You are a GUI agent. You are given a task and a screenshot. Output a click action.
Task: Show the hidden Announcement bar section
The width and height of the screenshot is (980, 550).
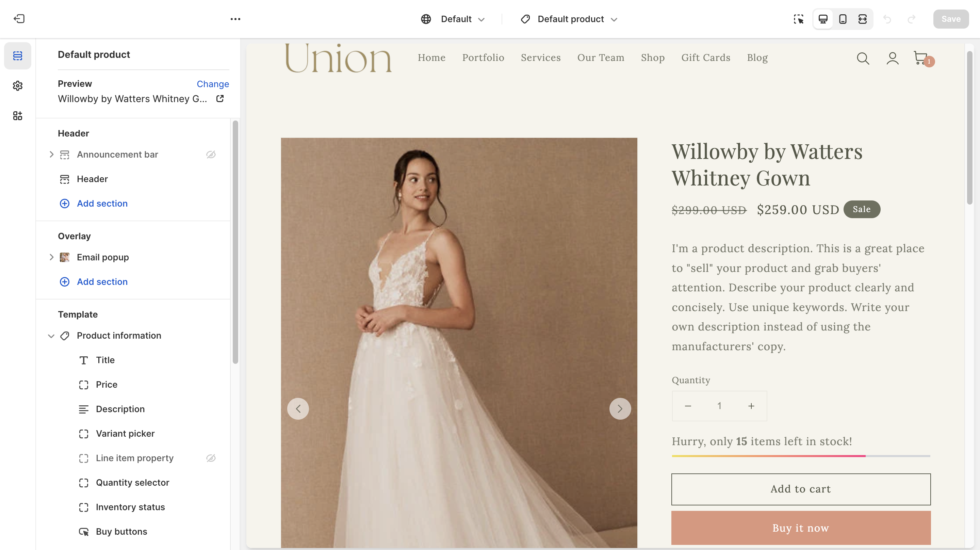pyautogui.click(x=211, y=155)
